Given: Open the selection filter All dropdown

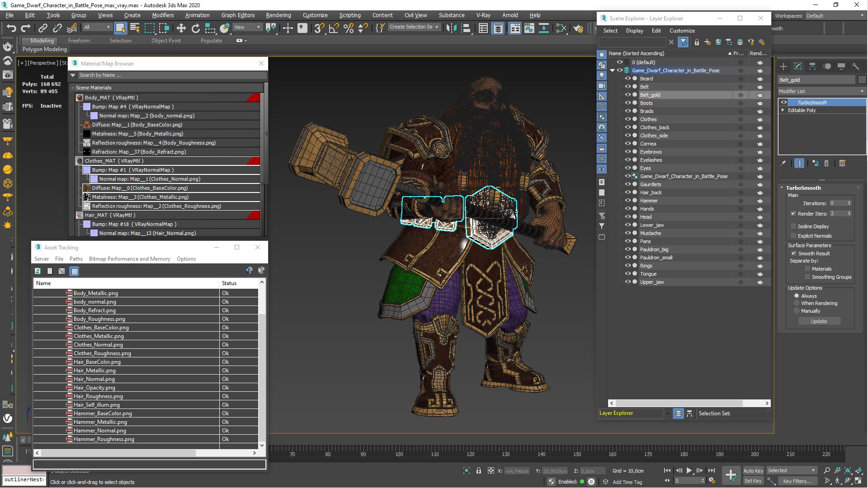Looking at the screenshot, I should [97, 27].
